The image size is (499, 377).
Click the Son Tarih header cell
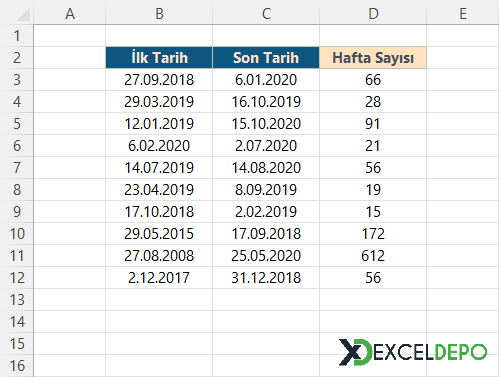266,58
